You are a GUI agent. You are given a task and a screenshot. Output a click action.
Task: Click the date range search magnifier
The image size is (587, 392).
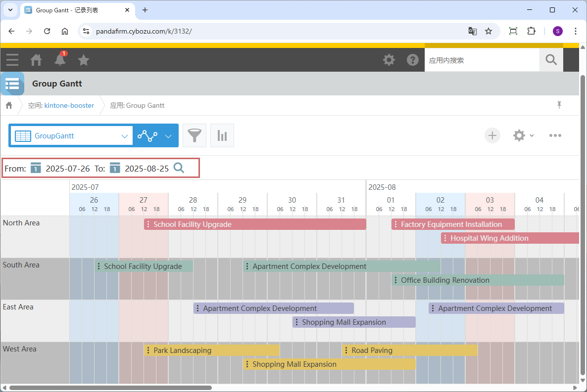tap(179, 168)
